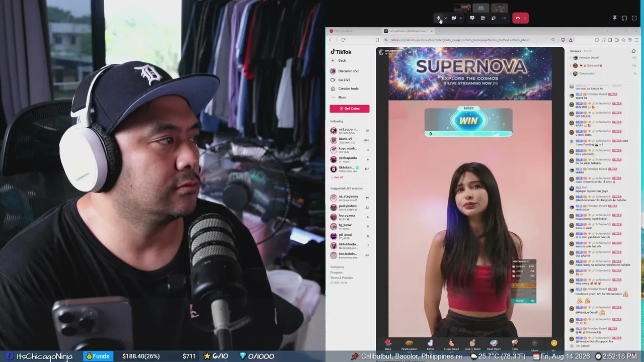The height and width of the screenshot is (362, 644).
Task: Open Go LIVE in TikTok sidebar
Action: [341, 80]
